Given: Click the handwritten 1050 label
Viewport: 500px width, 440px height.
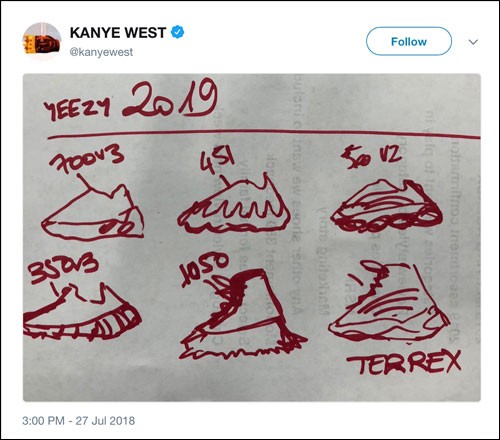Looking at the screenshot, I should 204,269.
